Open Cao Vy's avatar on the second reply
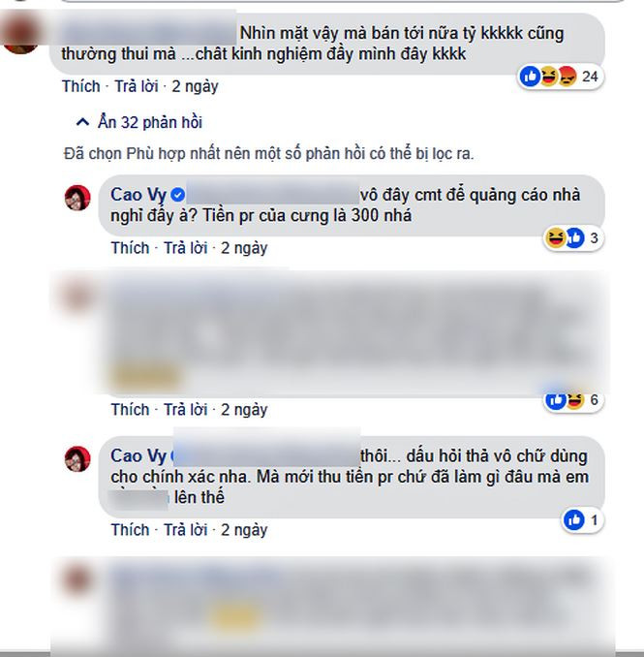Viewport: 644px width, 657px height. click(77, 458)
